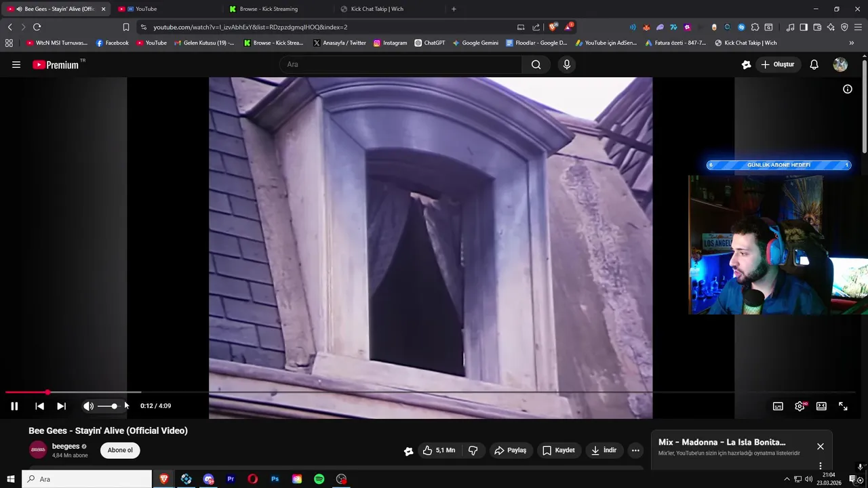Open the Mix panel vertical dots menu
The image size is (868, 488).
click(820, 466)
